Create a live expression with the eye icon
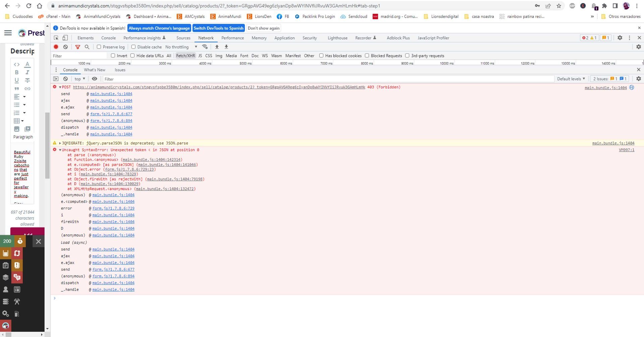This screenshot has height=337, width=644. [95, 79]
